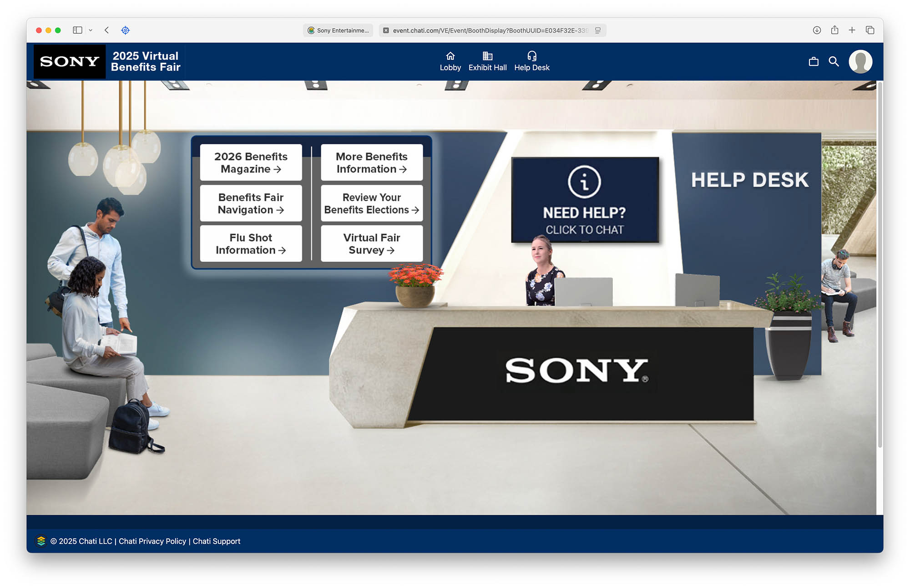Click the Help Desk headset icon

point(531,56)
